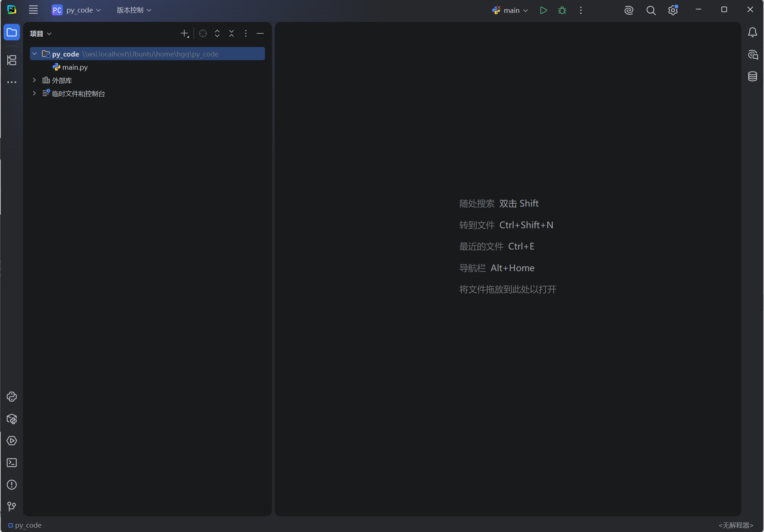
Task: Open the AI assistant swirl icon in title bar
Action: [629, 10]
